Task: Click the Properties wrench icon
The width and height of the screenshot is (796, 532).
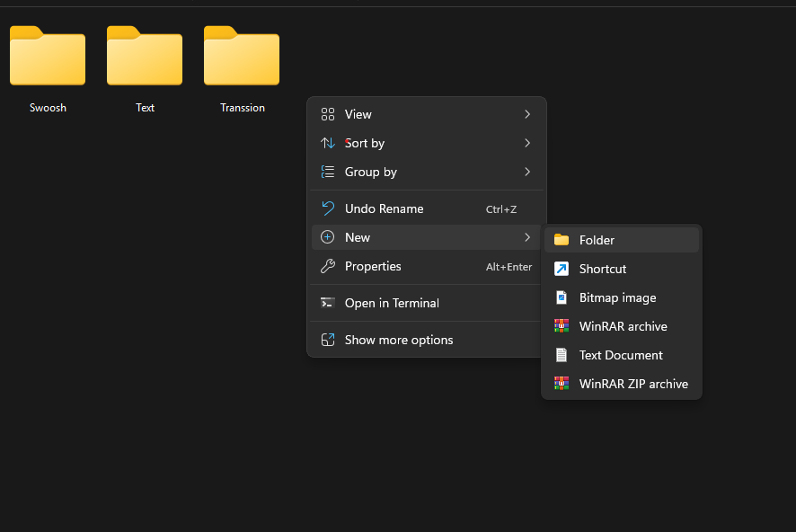Action: point(328,266)
